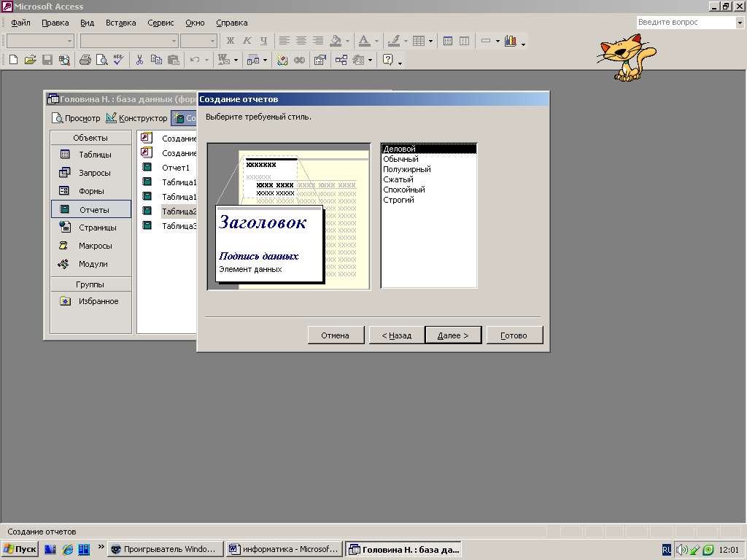The image size is (747, 560).
Task: Click the Copy icon
Action: [x=156, y=60]
